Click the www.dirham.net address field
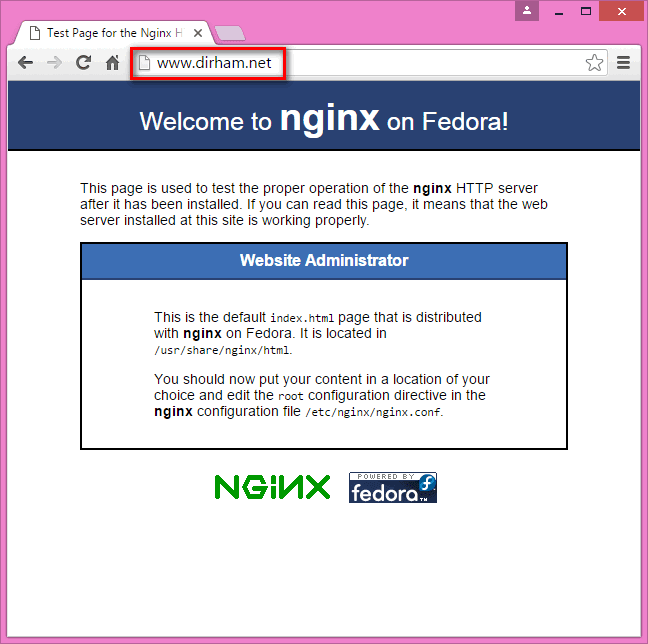 [x=370, y=63]
